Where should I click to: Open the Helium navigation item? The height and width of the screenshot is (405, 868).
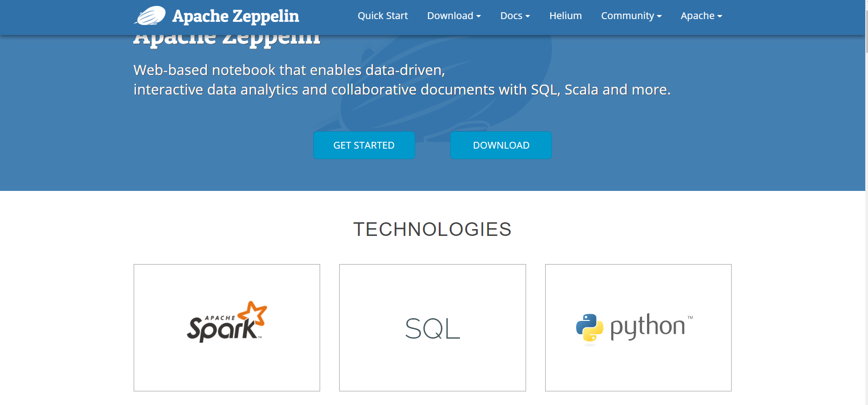point(565,15)
